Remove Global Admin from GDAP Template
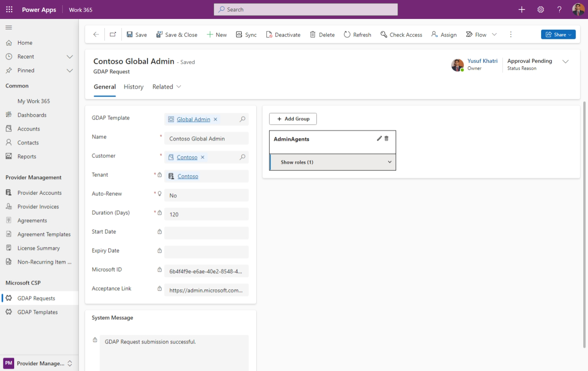The width and height of the screenshot is (588, 371). click(215, 119)
